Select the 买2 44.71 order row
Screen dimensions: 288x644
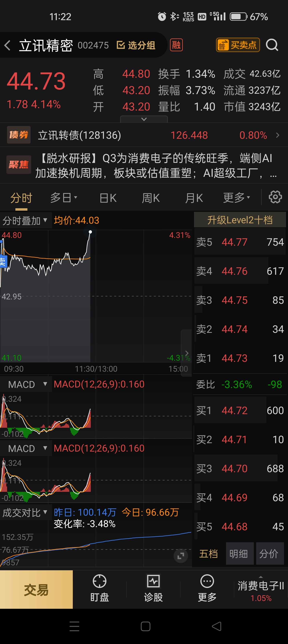pyautogui.click(x=240, y=439)
